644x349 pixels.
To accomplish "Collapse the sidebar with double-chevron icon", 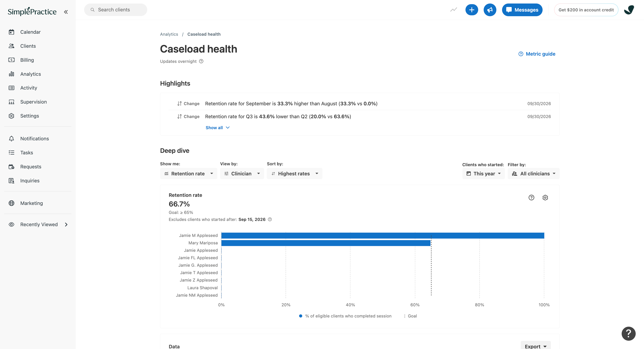I will pyautogui.click(x=66, y=12).
